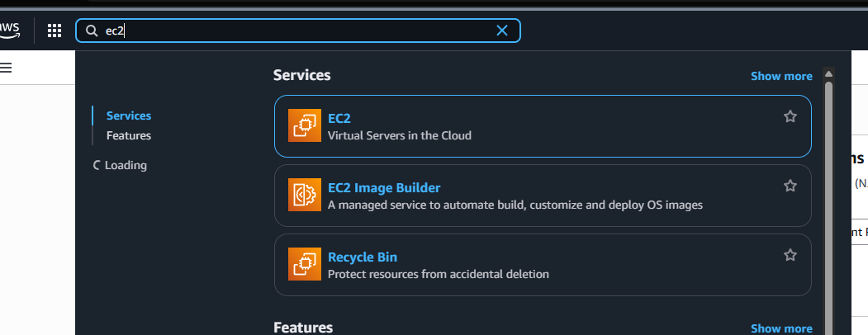Select the Services category in sidebar
This screenshot has height=335, width=868.
[129, 116]
